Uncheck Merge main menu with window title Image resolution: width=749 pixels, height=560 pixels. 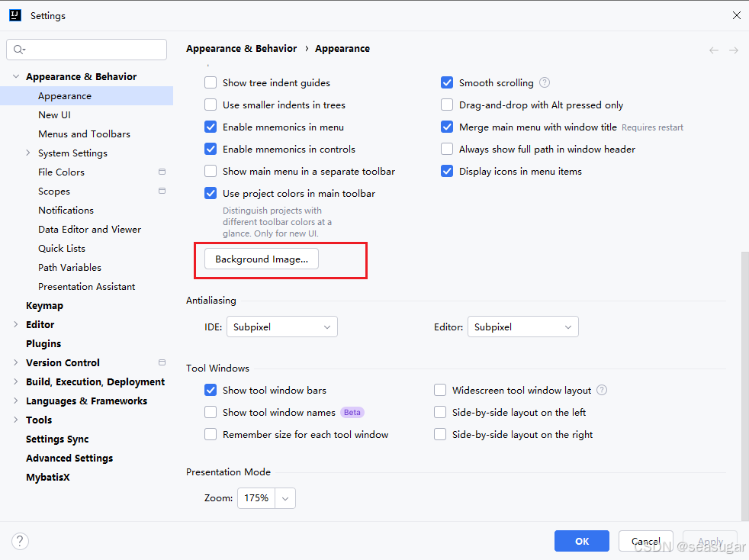click(x=447, y=127)
